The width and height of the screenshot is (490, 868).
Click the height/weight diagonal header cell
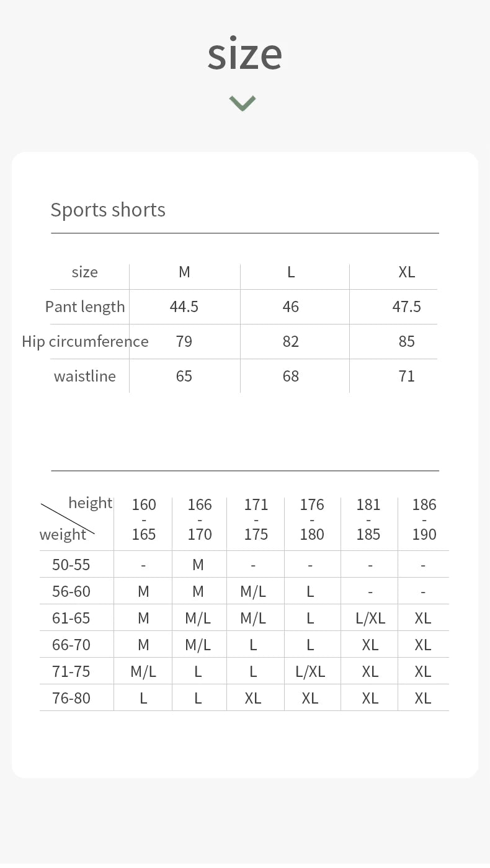click(76, 519)
